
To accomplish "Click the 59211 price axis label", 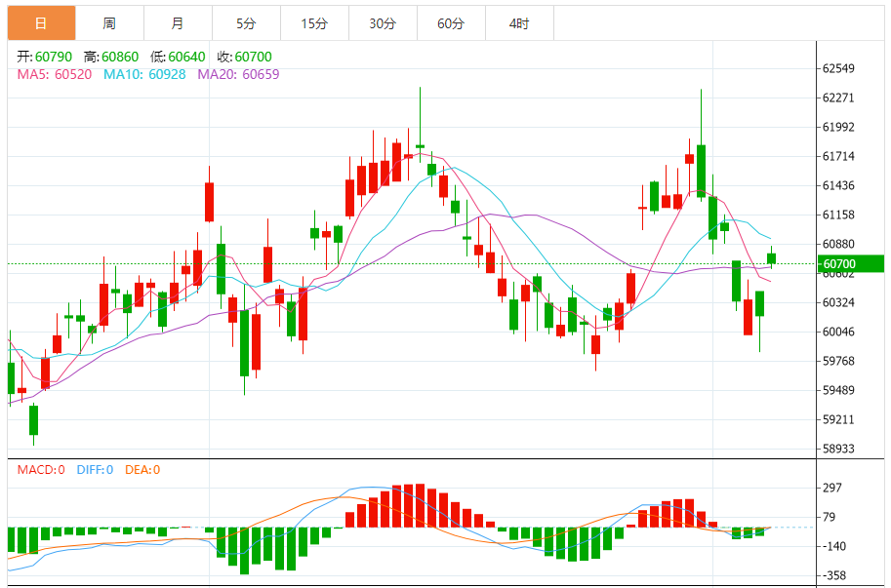I will [838, 420].
